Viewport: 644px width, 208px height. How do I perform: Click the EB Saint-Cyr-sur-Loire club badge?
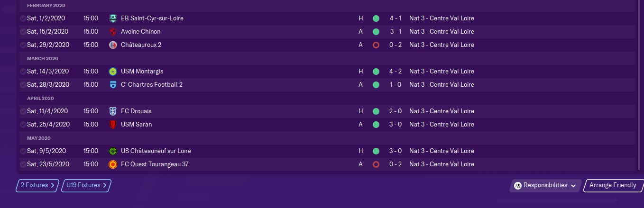pos(113,18)
